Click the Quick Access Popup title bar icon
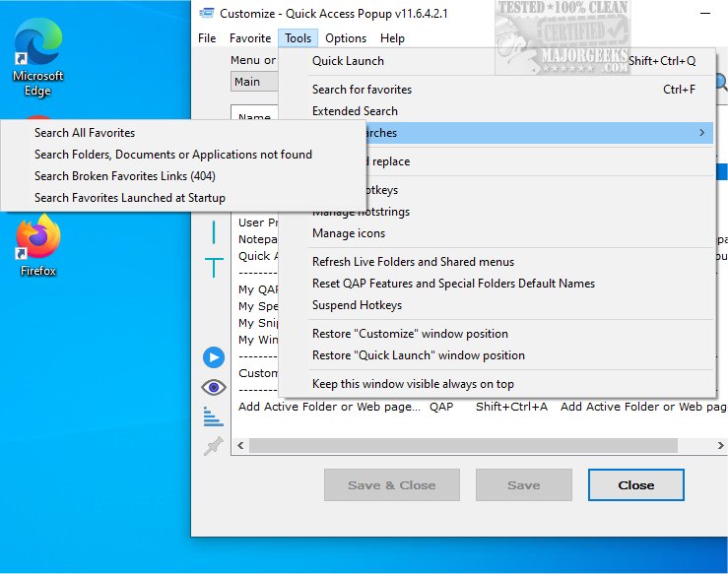Image resolution: width=728 pixels, height=574 pixels. coord(207,14)
